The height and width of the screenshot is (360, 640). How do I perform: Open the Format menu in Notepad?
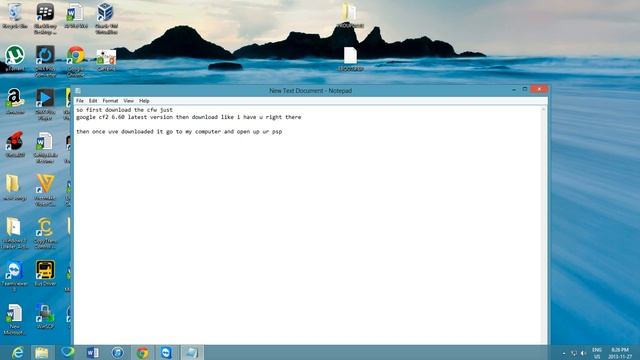[x=110, y=101]
